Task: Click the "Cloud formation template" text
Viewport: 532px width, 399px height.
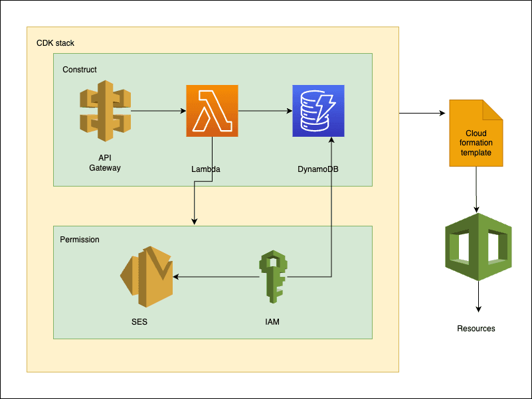Action: 476,143
